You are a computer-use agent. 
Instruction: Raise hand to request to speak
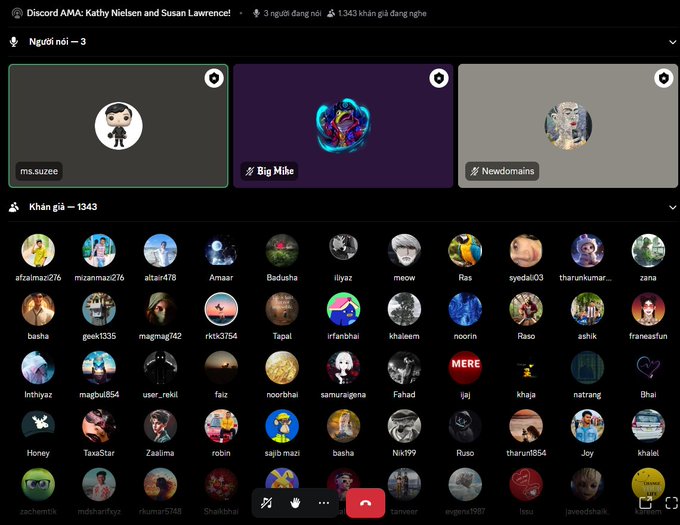coord(295,503)
